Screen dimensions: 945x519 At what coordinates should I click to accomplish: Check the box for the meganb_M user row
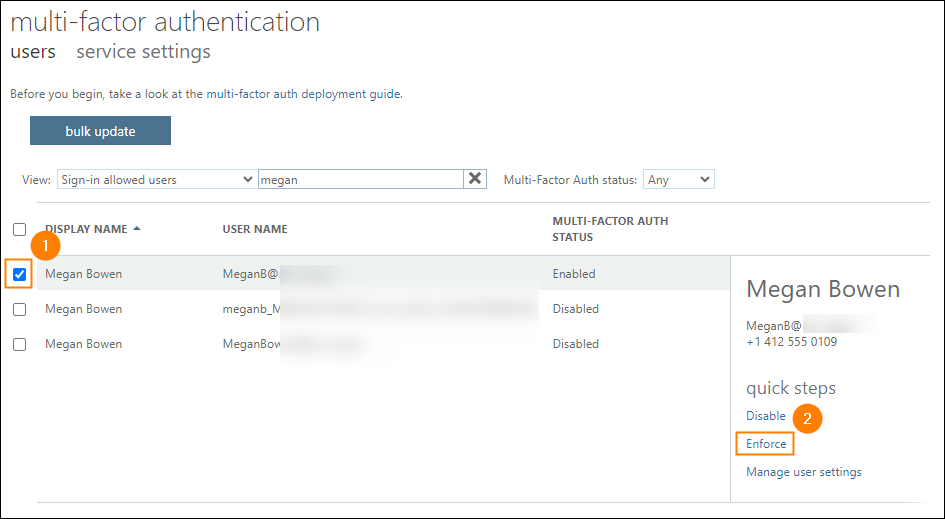coord(20,309)
